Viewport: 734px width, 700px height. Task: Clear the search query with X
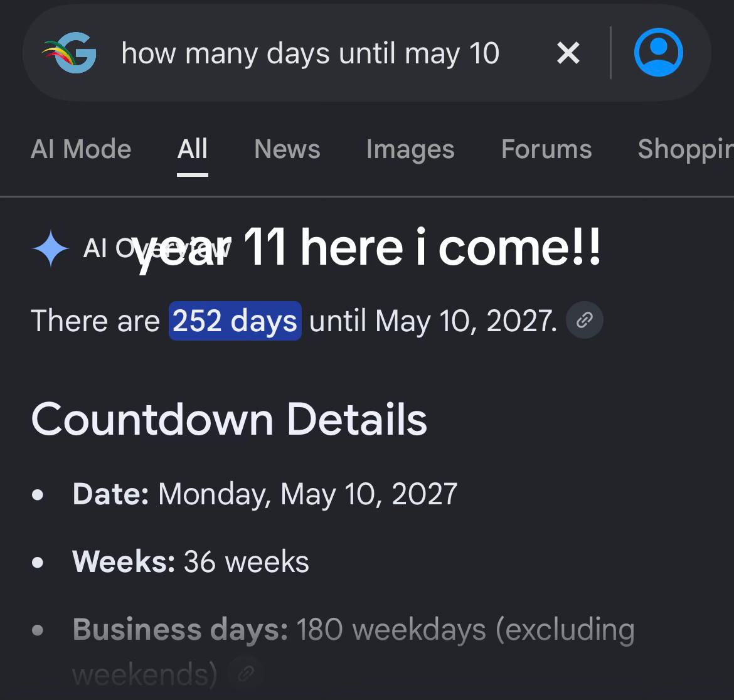tap(568, 53)
